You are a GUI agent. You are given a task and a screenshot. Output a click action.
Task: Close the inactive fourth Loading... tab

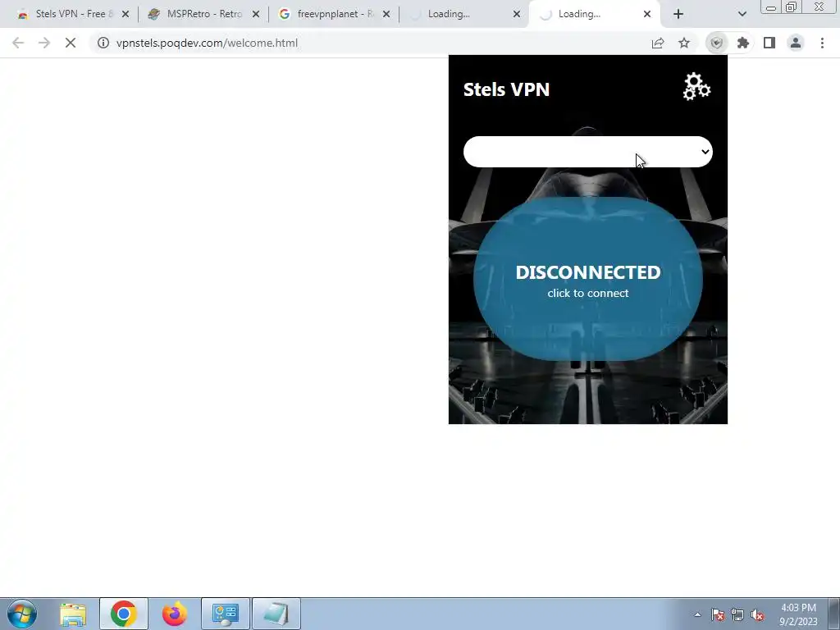click(517, 15)
